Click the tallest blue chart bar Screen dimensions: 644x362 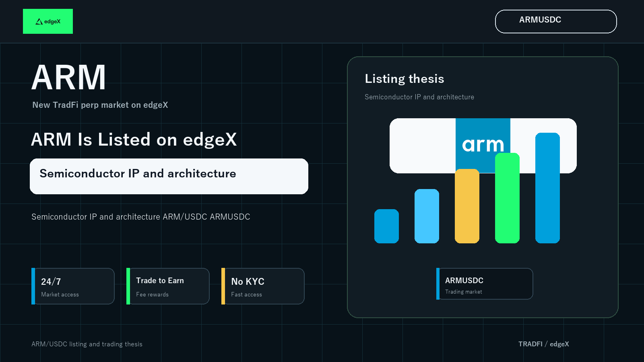point(547,188)
